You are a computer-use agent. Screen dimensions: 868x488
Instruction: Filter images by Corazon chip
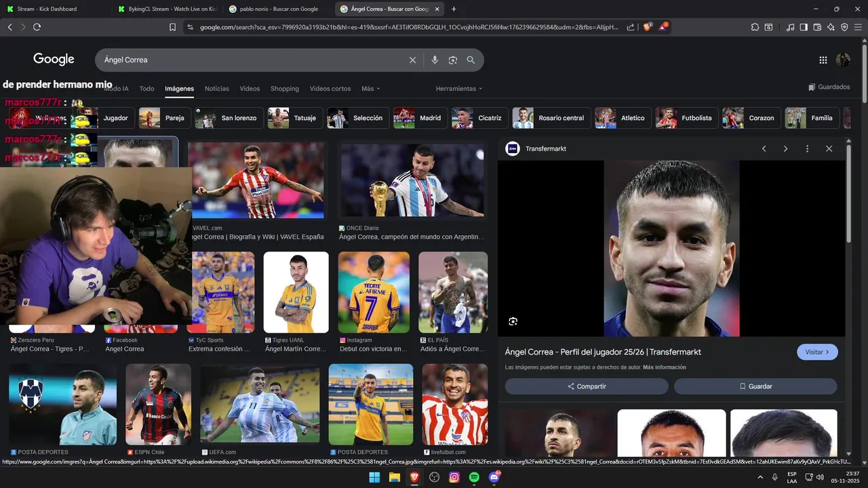(x=751, y=118)
